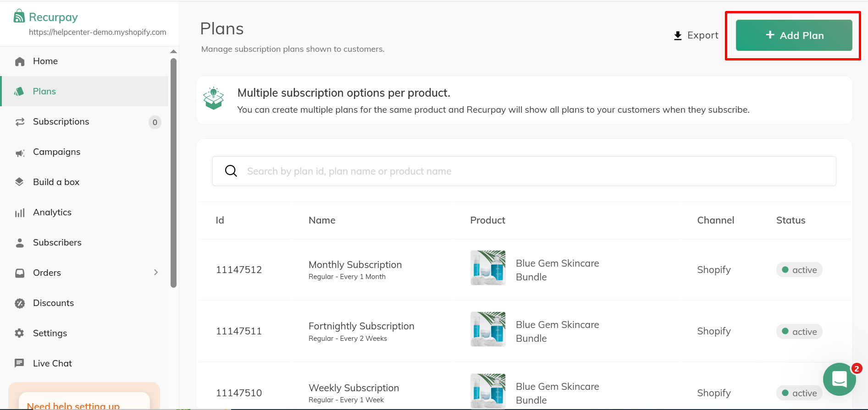The height and width of the screenshot is (410, 868).
Task: Open Live Chat from sidebar
Action: (52, 363)
